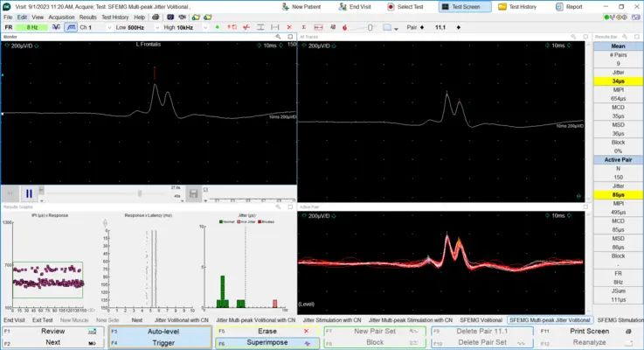Open the Acquisition menu
This screenshot has height=350, width=644.
pyautogui.click(x=61, y=17)
